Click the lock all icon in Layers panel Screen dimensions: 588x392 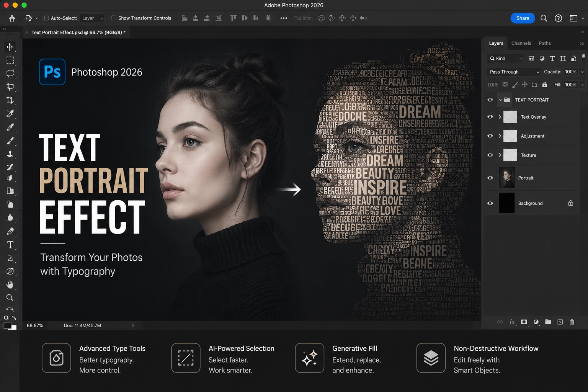pyautogui.click(x=544, y=85)
